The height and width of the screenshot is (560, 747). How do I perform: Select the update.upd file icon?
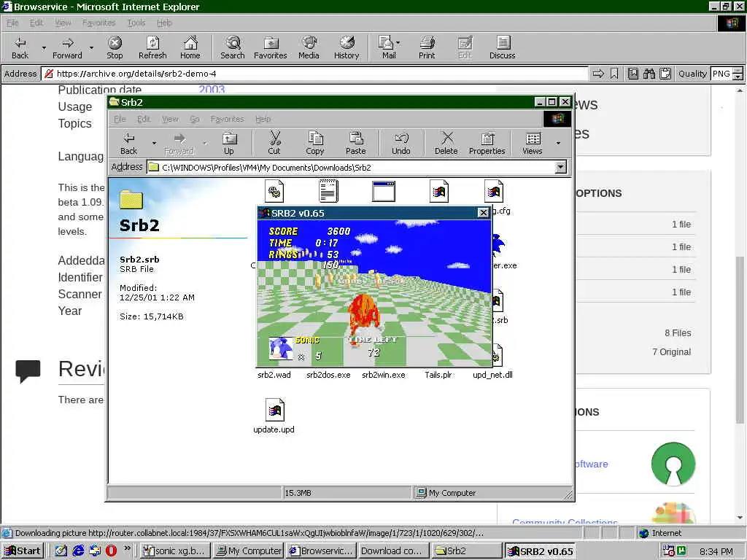click(274, 410)
